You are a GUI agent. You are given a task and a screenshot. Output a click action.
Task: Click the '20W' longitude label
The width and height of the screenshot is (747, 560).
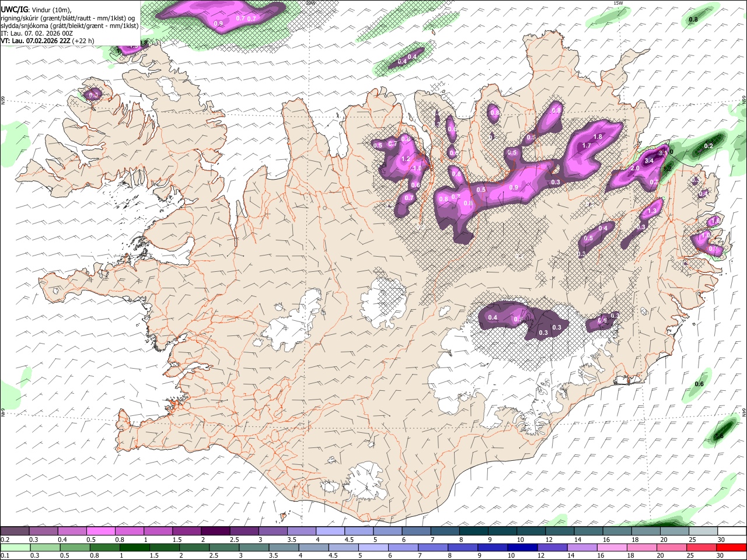coord(310,3)
